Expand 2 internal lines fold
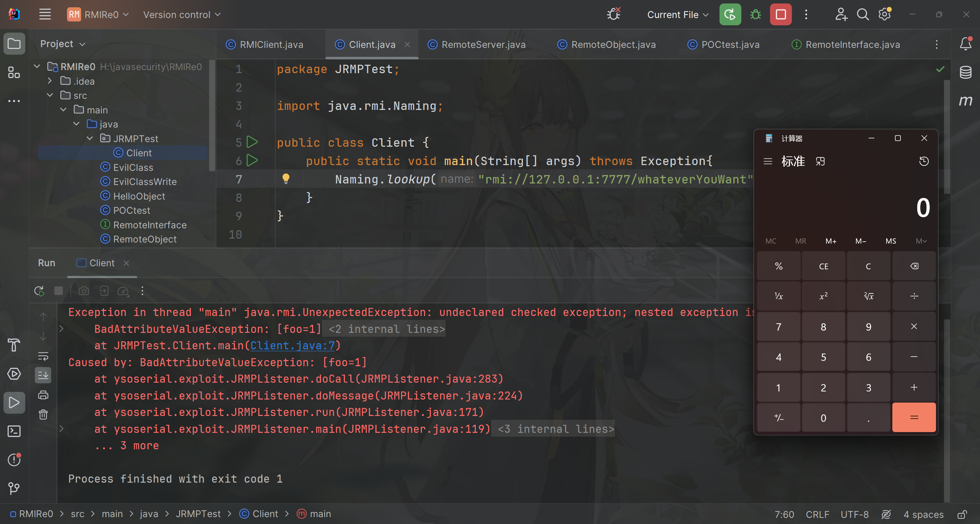This screenshot has width=980, height=524. coord(387,329)
